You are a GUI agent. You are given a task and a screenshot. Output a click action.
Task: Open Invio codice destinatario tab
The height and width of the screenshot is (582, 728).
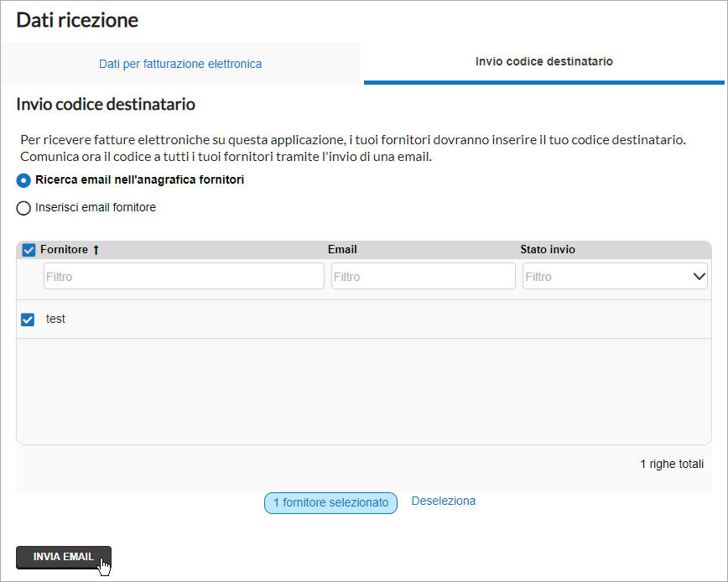pyautogui.click(x=543, y=62)
